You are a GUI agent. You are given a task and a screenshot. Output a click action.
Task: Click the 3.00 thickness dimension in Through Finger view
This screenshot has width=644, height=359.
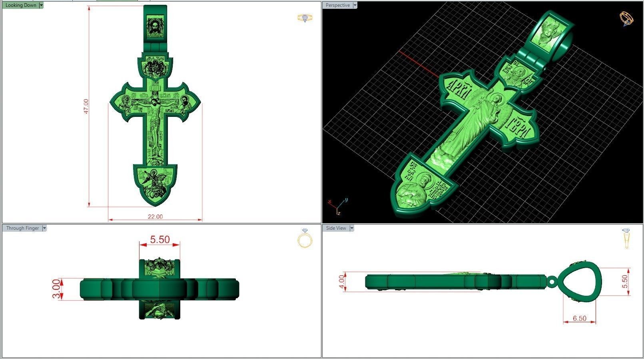57,289
